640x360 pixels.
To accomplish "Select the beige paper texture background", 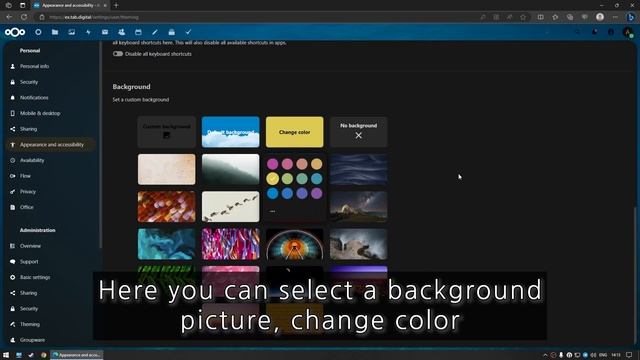I will (167, 169).
